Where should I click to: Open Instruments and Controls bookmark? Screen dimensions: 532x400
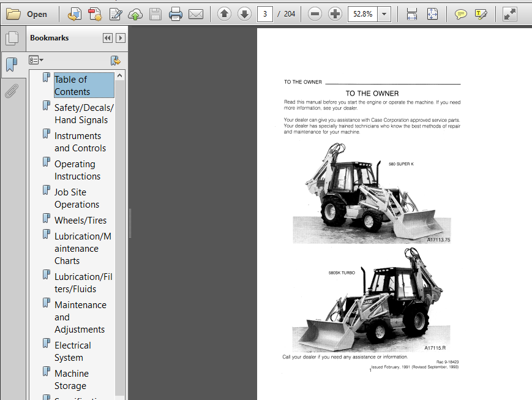tap(80, 142)
